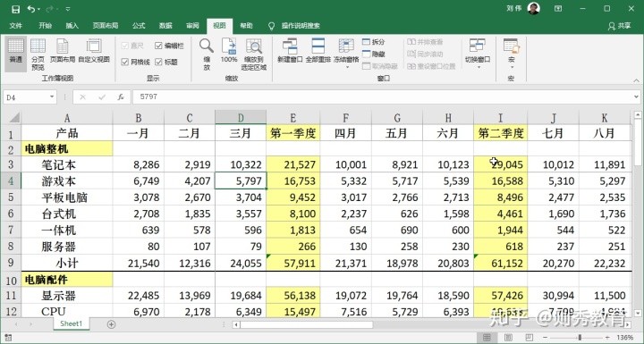
Task: Click the horizontal scrollbar left arrow
Action: [x=236, y=324]
